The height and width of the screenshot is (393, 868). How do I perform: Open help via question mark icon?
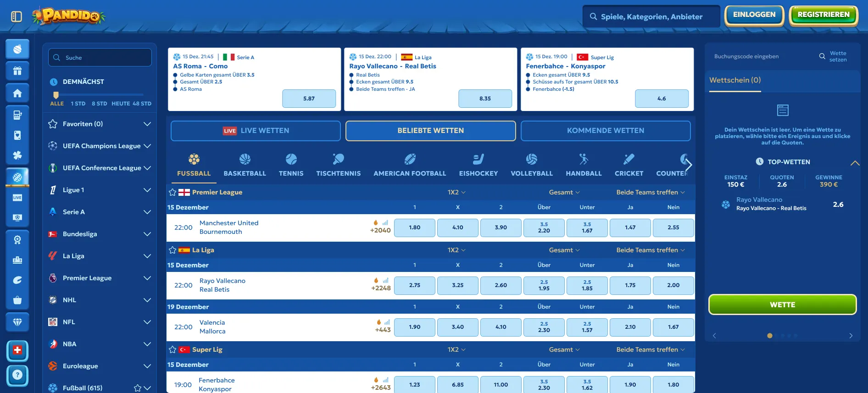click(17, 375)
